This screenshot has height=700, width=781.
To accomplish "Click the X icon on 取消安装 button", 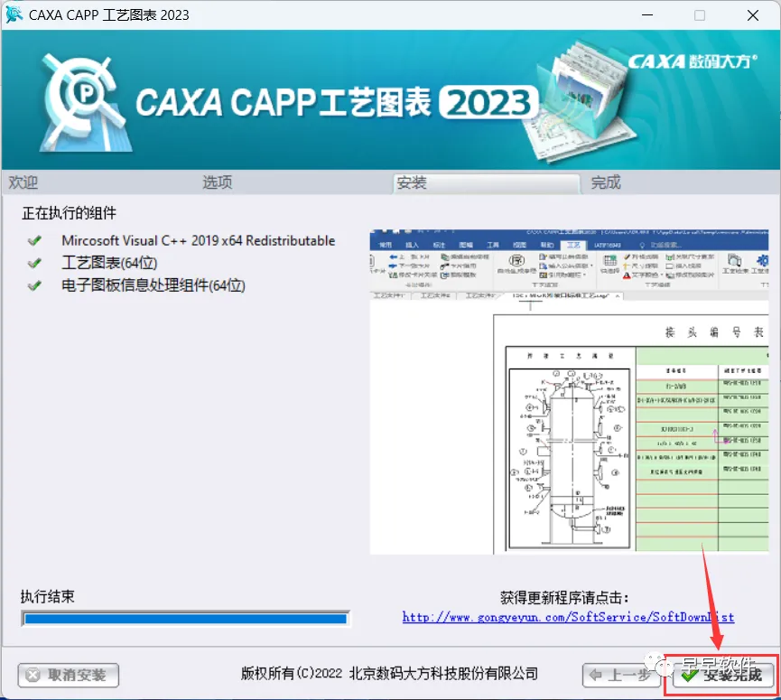I will [x=33, y=675].
